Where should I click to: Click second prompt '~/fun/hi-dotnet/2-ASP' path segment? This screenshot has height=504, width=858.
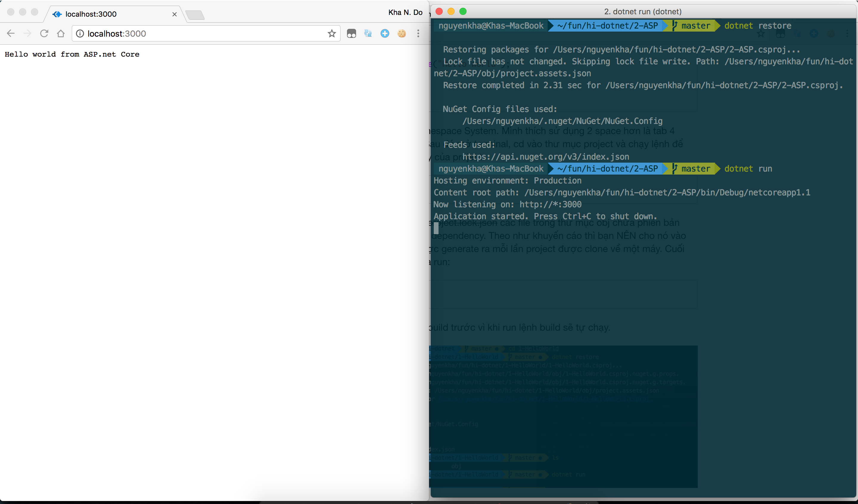pyautogui.click(x=608, y=169)
